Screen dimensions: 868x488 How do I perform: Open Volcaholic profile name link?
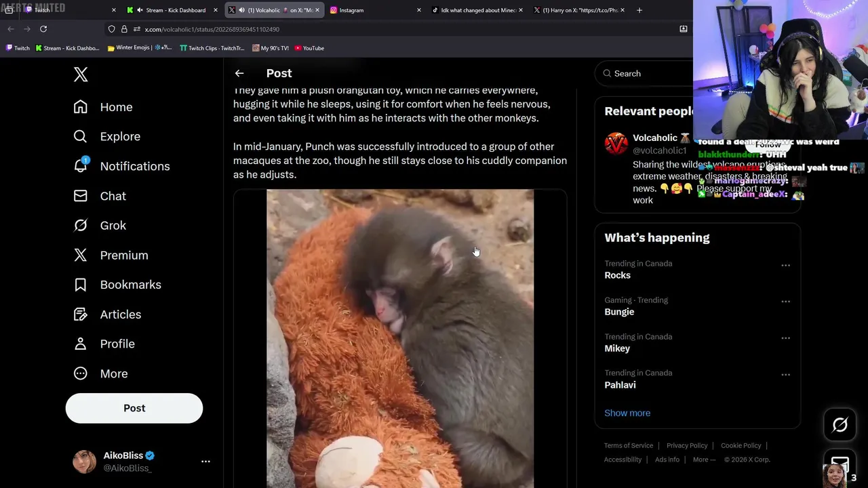[x=655, y=138]
